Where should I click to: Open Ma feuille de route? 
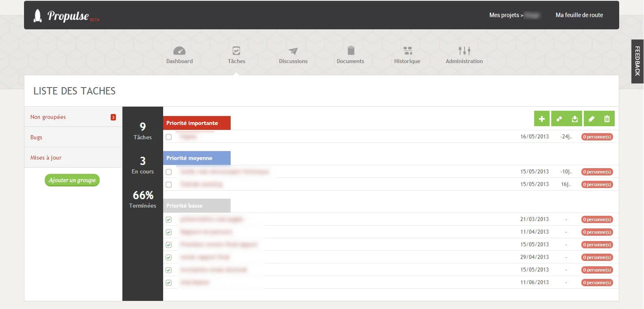coord(579,15)
